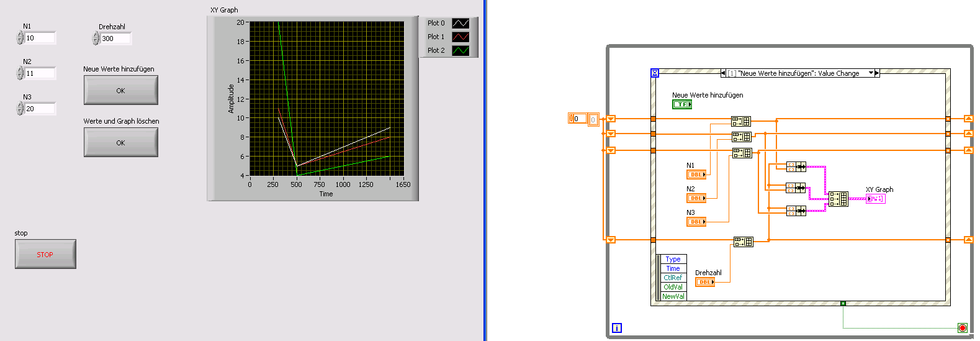Click the event timeout hourglass terminal

tap(655, 73)
